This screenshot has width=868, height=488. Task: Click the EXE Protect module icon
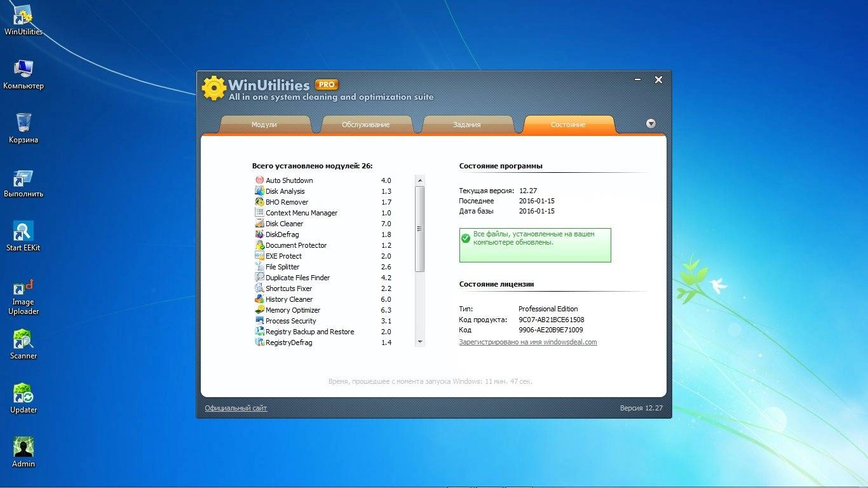(x=259, y=256)
